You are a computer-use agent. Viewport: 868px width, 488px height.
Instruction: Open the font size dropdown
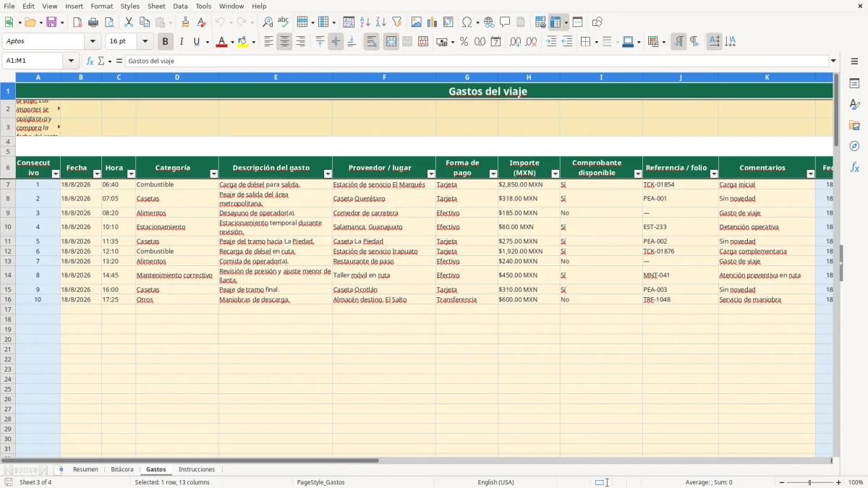tap(145, 42)
